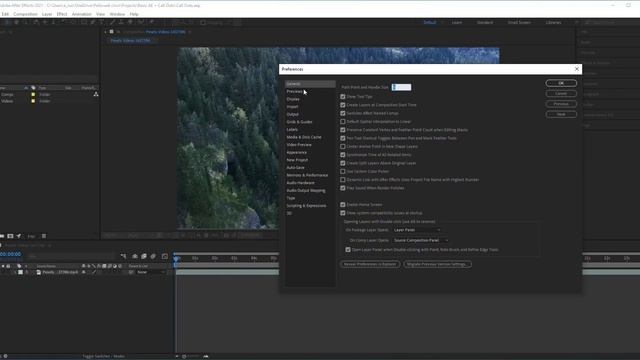Click Toggle Switches / Modes button

click(104, 356)
